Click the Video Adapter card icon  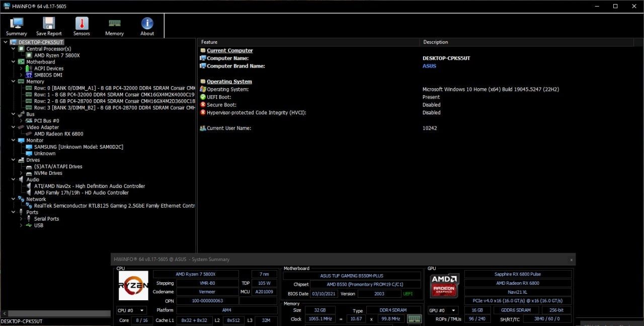(21, 127)
